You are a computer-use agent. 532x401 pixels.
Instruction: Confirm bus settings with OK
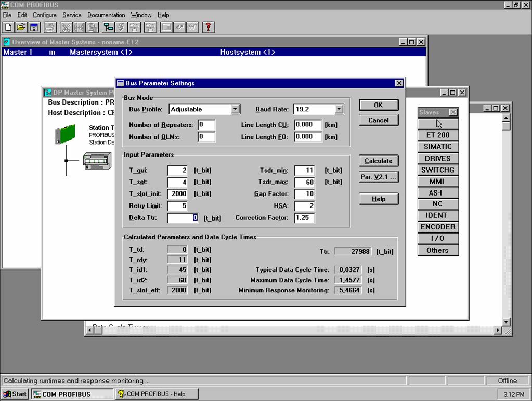tap(379, 105)
